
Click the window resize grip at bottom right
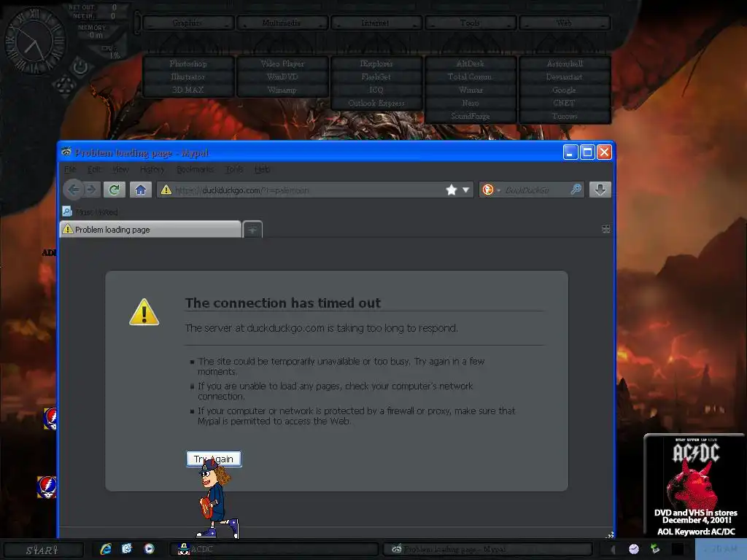click(609, 534)
